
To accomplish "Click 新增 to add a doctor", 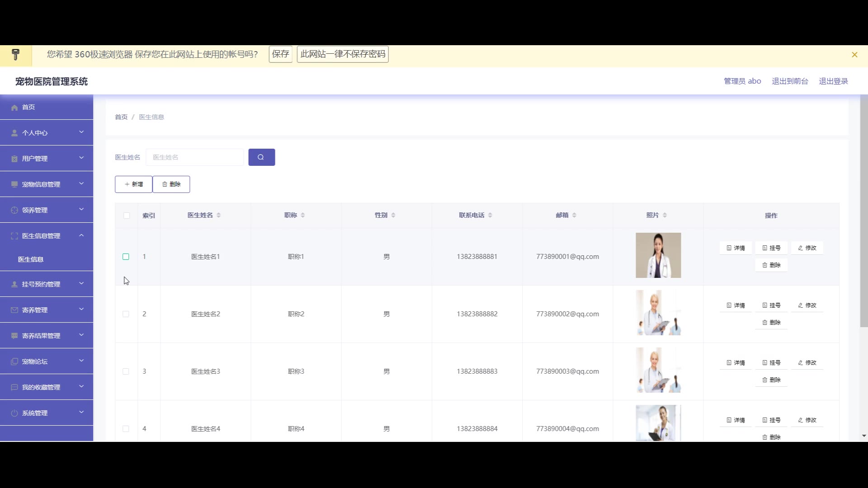I will [133, 184].
